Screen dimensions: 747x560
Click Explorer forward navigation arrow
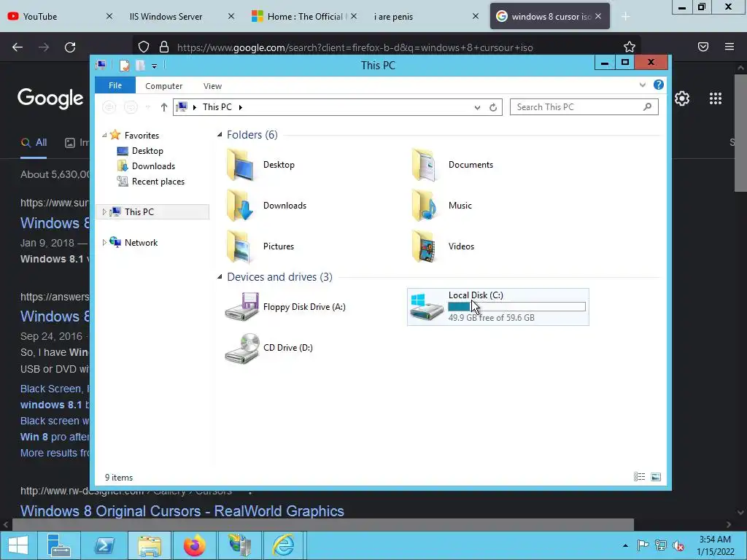[130, 107]
